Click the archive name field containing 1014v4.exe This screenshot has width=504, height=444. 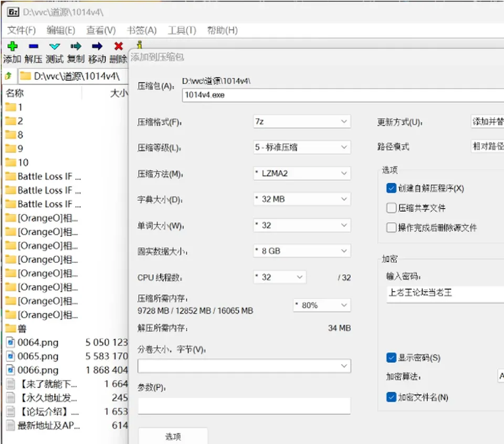pyautogui.click(x=343, y=95)
